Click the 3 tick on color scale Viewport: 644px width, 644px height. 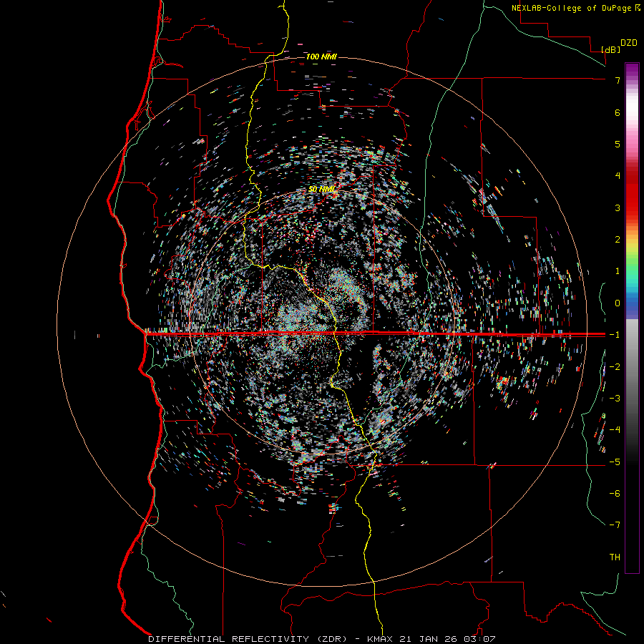coord(618,208)
